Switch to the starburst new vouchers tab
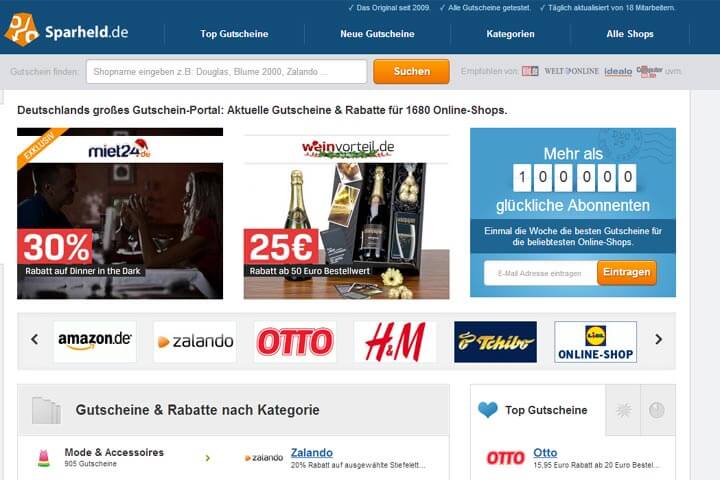The image size is (720, 480). pos(623,410)
